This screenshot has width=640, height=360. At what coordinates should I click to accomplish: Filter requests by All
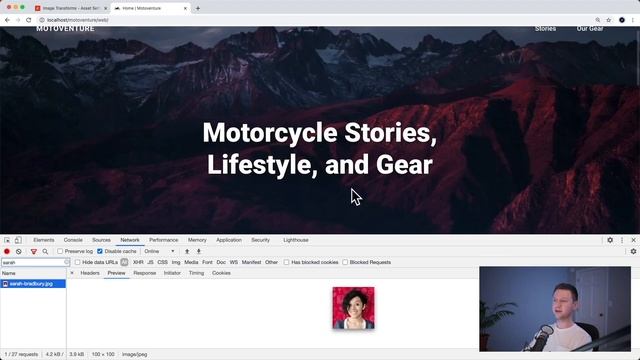124,262
